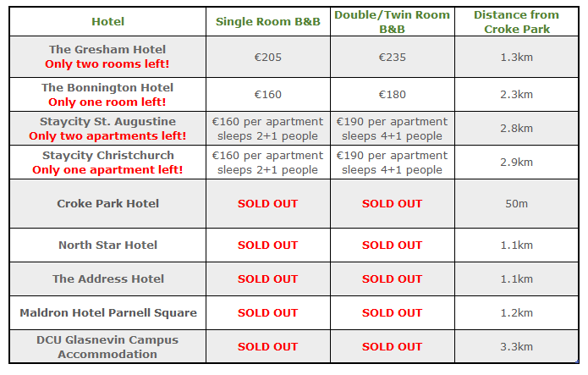Click the 3.3km distance cell
Viewport: 588px width, 375px height.
516,346
